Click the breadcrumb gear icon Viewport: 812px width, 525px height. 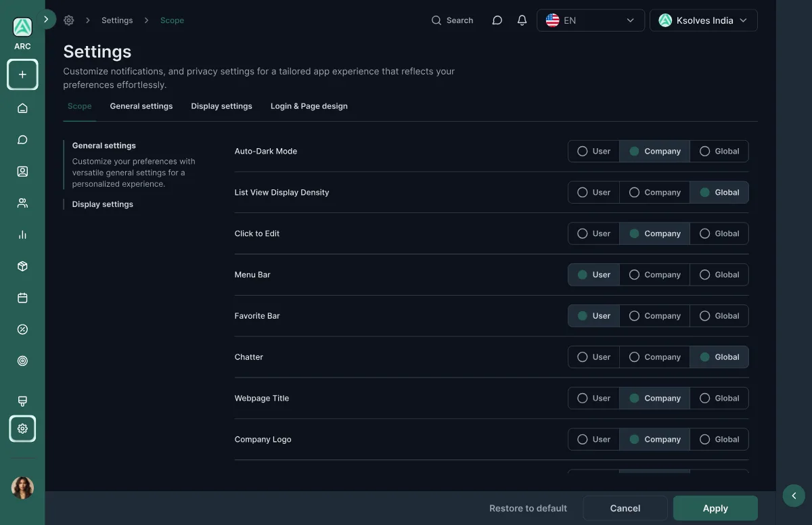pyautogui.click(x=68, y=20)
